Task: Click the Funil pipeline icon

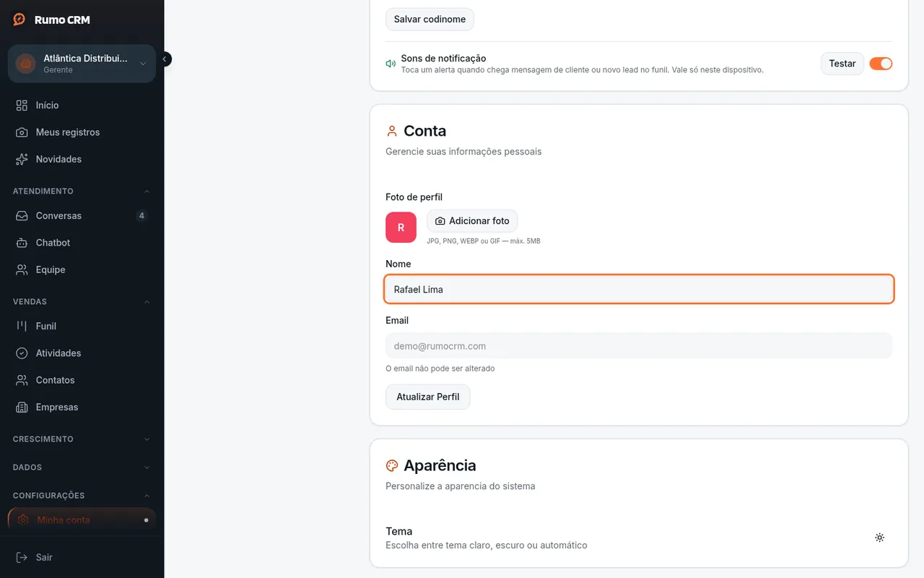Action: 22,326
